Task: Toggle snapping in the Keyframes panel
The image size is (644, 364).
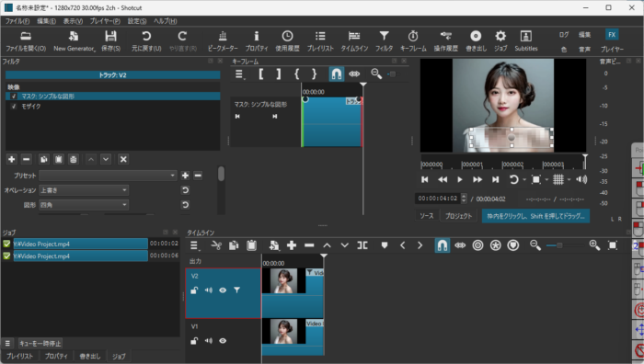Action: (337, 74)
